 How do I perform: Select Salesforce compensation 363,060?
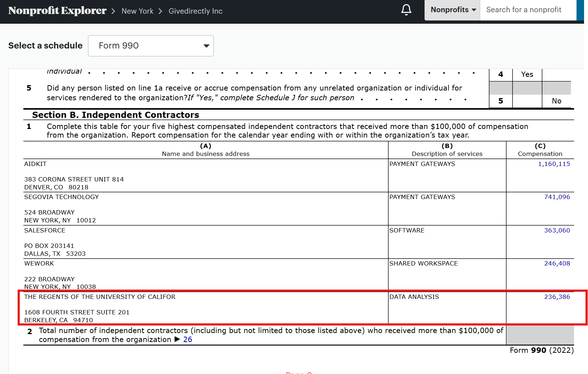coord(557,230)
